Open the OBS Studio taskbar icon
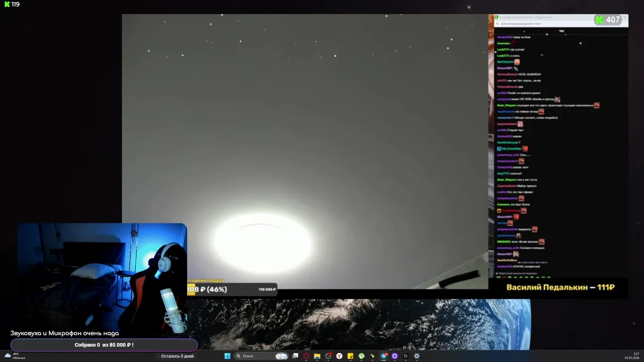The height and width of the screenshot is (362, 644). (x=328, y=356)
